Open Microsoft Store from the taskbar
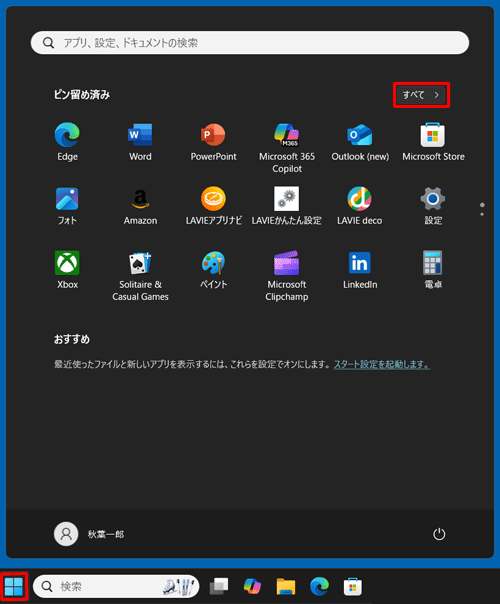This screenshot has width=500, height=604. click(353, 587)
